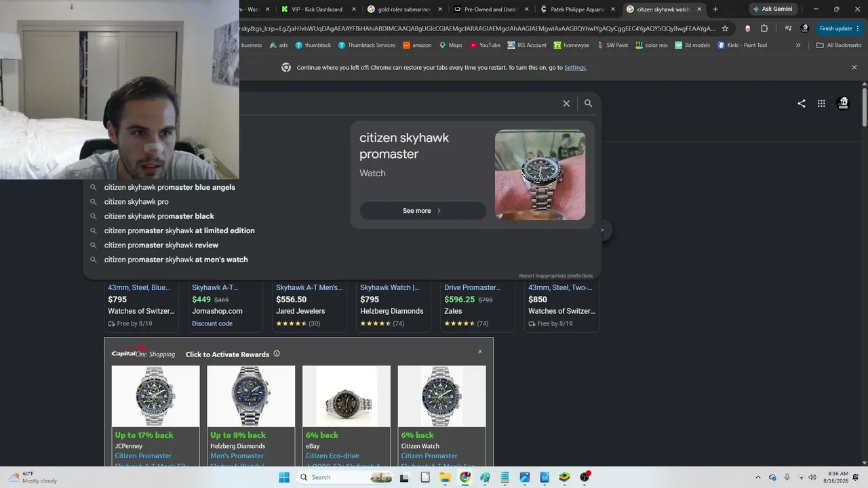Open the weather widget showing 60°F
Screen dimensions: 868x488
coord(33,477)
